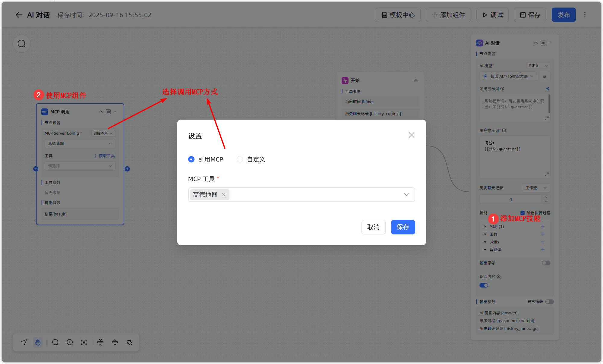Close the 设置 dialog

412,135
